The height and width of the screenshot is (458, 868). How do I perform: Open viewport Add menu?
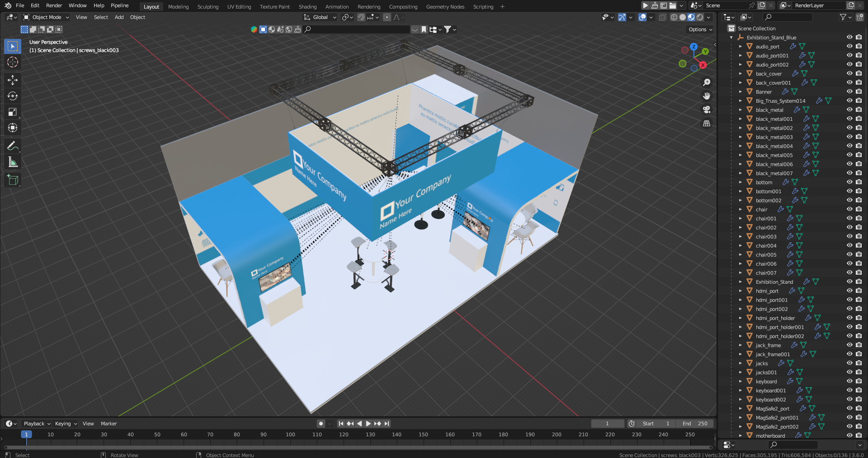click(119, 17)
